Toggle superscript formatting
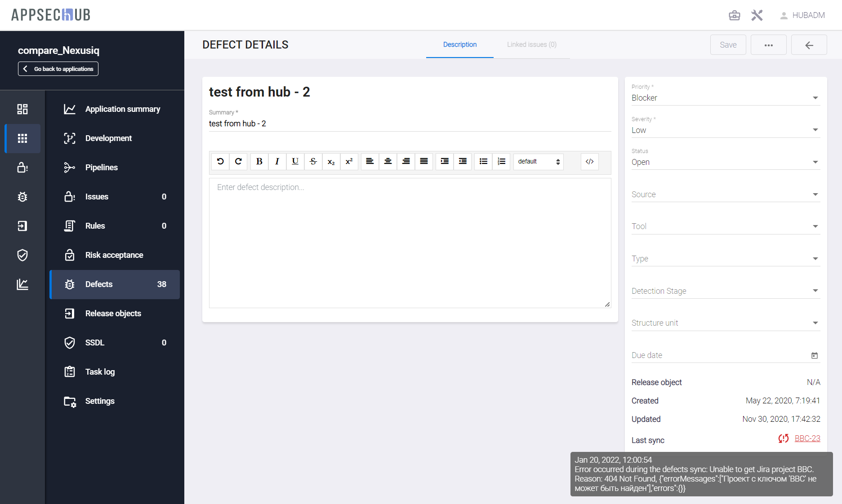The width and height of the screenshot is (842, 504). pos(349,162)
